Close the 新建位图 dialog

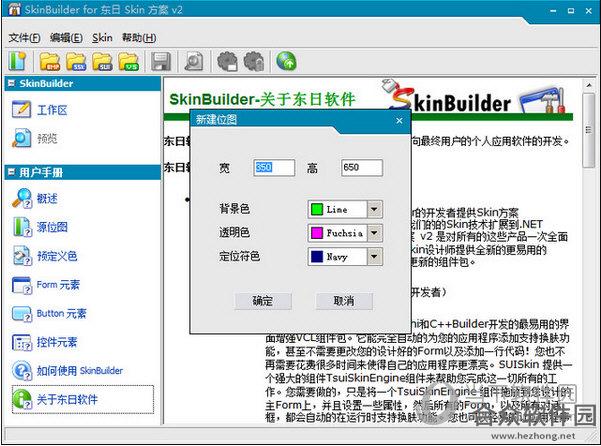tap(399, 121)
